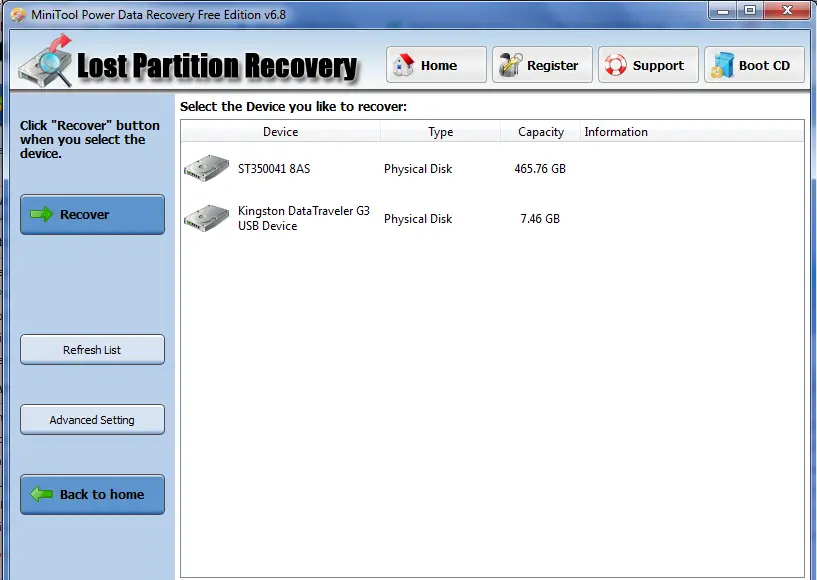Maximize the MiniTool window
Viewport: 817px width, 580px height.
pyautogui.click(x=750, y=10)
